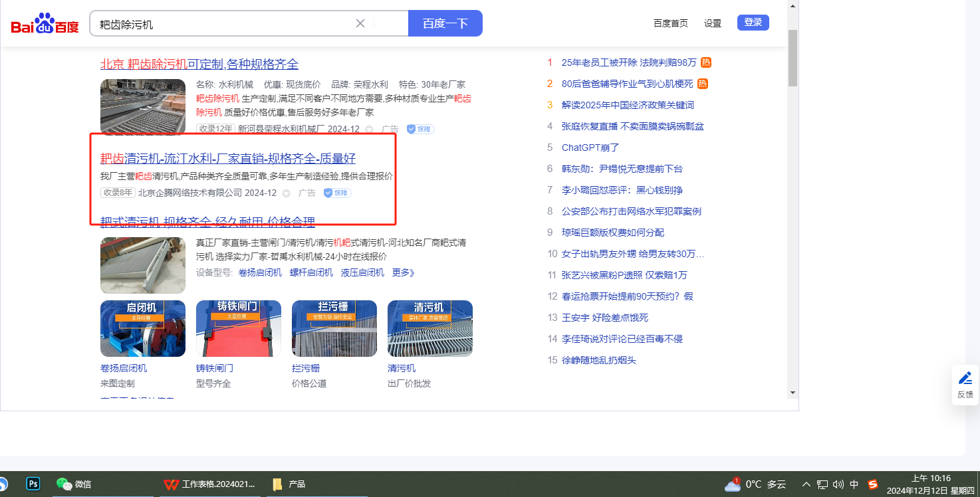Open result 耙式清污机 规格齐全 经久耐用 价格合理

[x=207, y=222]
